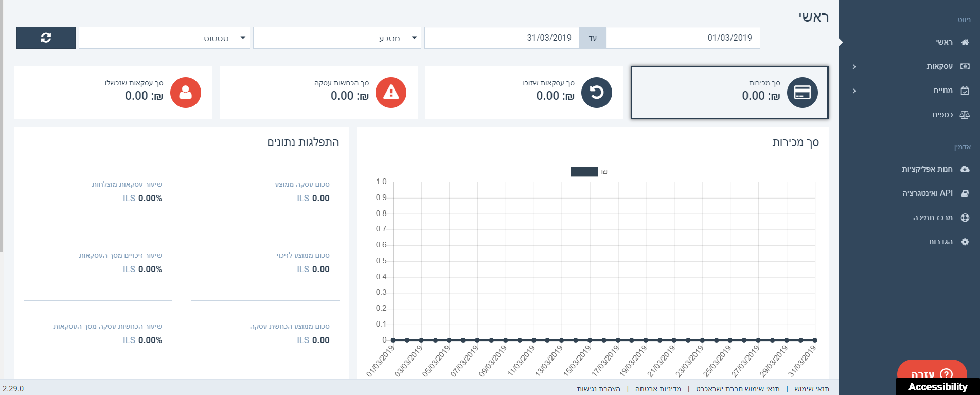Click the support center lifebuoy icon
The width and height of the screenshot is (980, 395).
pos(965,218)
